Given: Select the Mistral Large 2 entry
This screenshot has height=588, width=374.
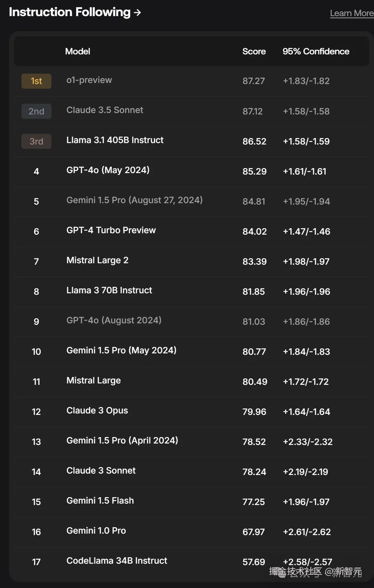Looking at the screenshot, I should (x=97, y=260).
